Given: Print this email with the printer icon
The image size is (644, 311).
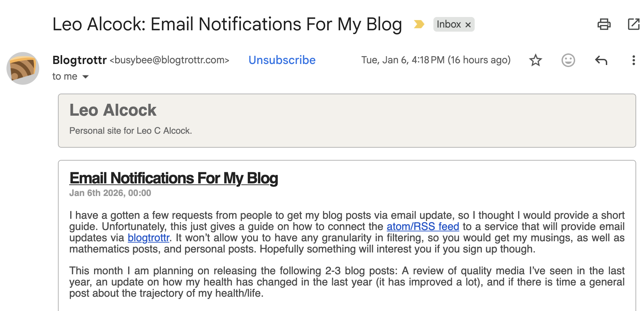Looking at the screenshot, I should click(604, 24).
